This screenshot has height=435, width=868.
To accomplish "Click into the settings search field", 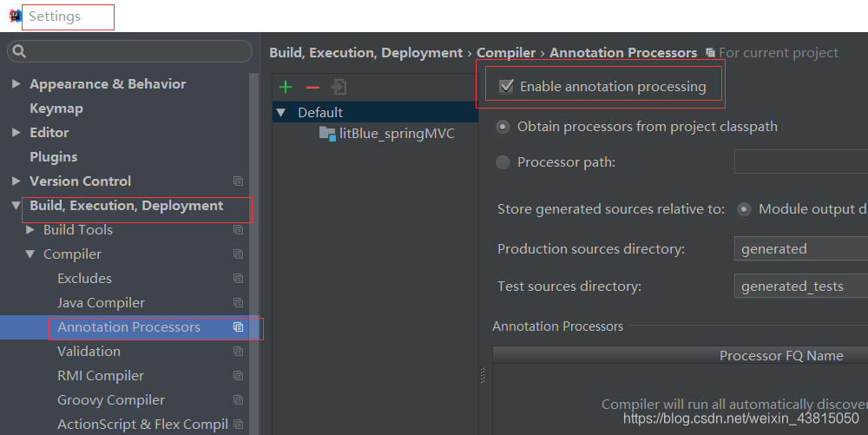I will click(x=129, y=51).
